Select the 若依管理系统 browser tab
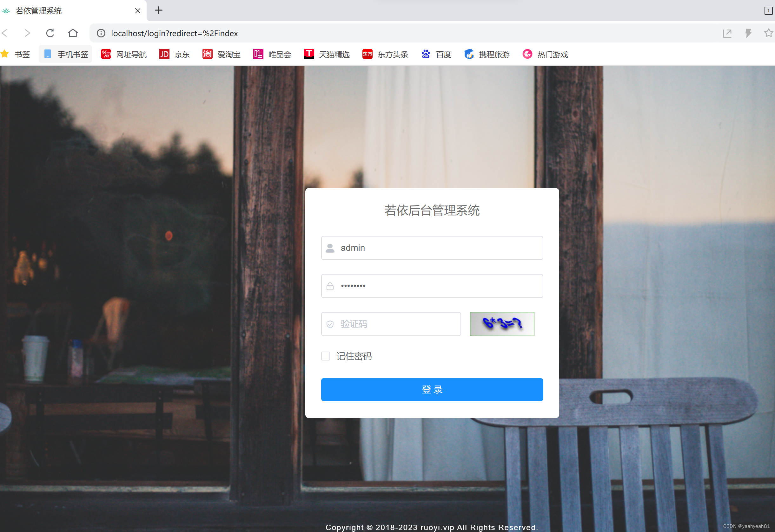The height and width of the screenshot is (532, 775). tap(67, 11)
